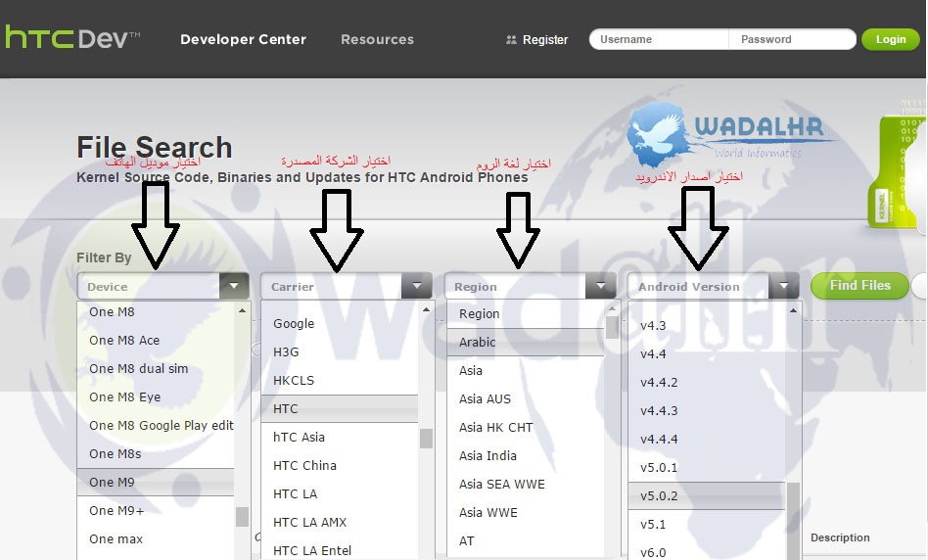Image resolution: width=928 pixels, height=560 pixels.
Task: Select One M8 Ace device
Action: (156, 341)
